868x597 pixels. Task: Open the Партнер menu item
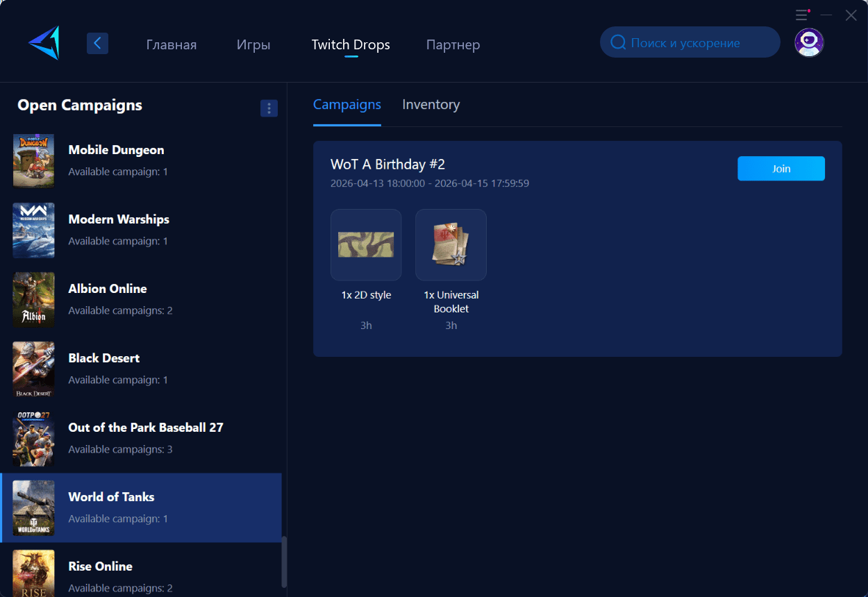[x=453, y=44]
